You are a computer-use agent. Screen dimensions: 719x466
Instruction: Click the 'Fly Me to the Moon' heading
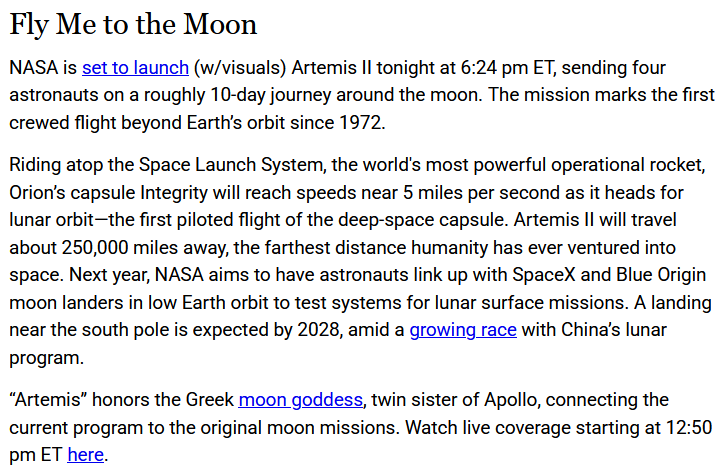click(x=133, y=24)
